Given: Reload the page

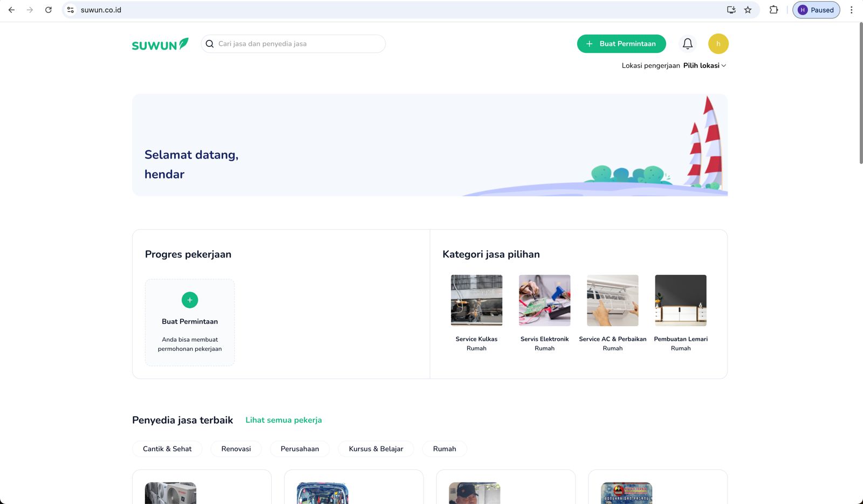Looking at the screenshot, I should coord(49,10).
